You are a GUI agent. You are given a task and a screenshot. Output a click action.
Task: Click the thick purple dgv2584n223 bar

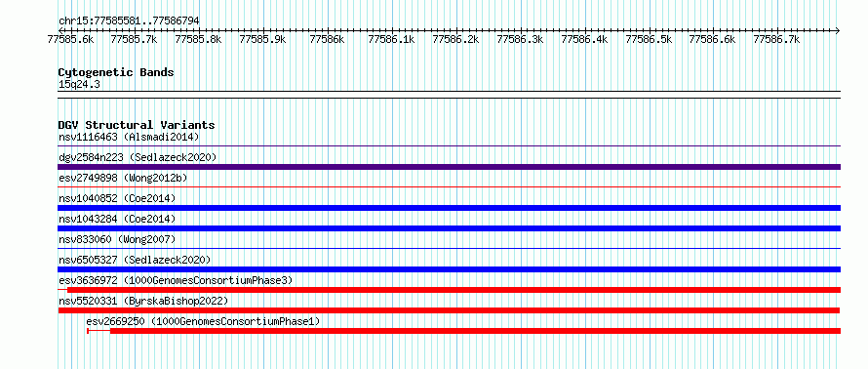click(x=449, y=167)
